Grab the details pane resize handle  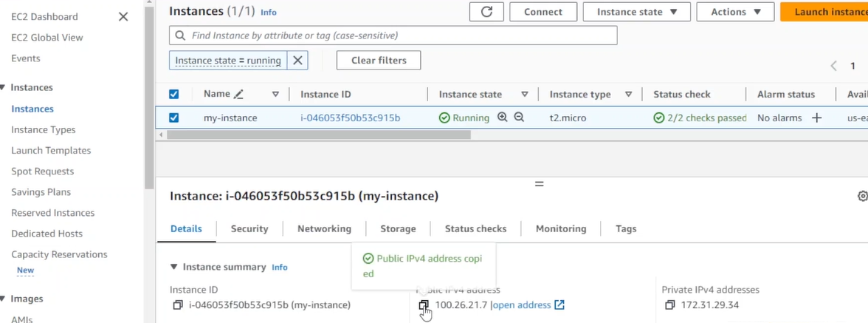539,183
